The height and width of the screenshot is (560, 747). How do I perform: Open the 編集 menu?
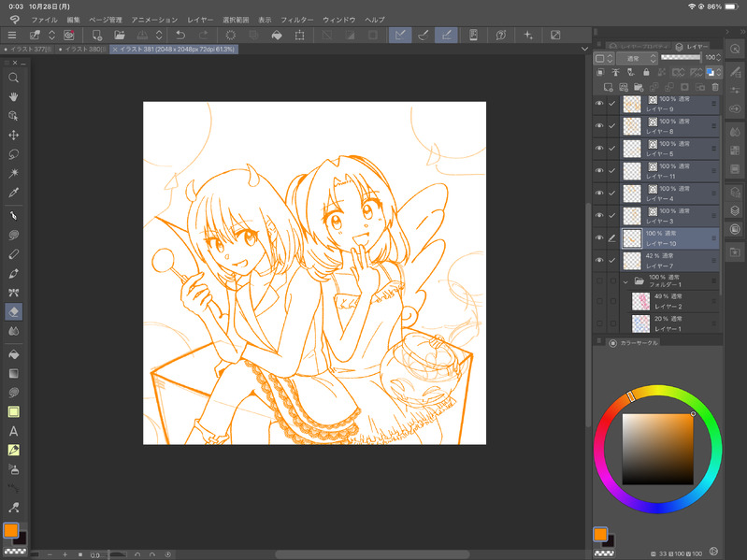pos(73,20)
